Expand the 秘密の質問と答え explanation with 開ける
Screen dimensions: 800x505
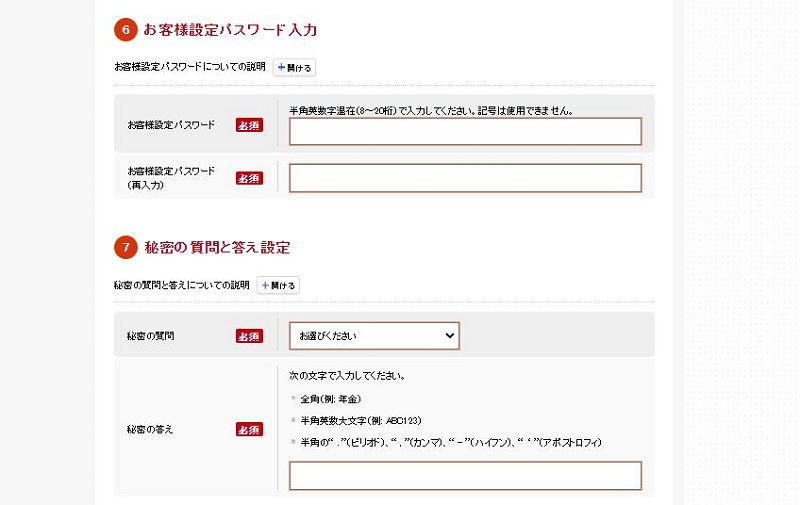pos(278,286)
